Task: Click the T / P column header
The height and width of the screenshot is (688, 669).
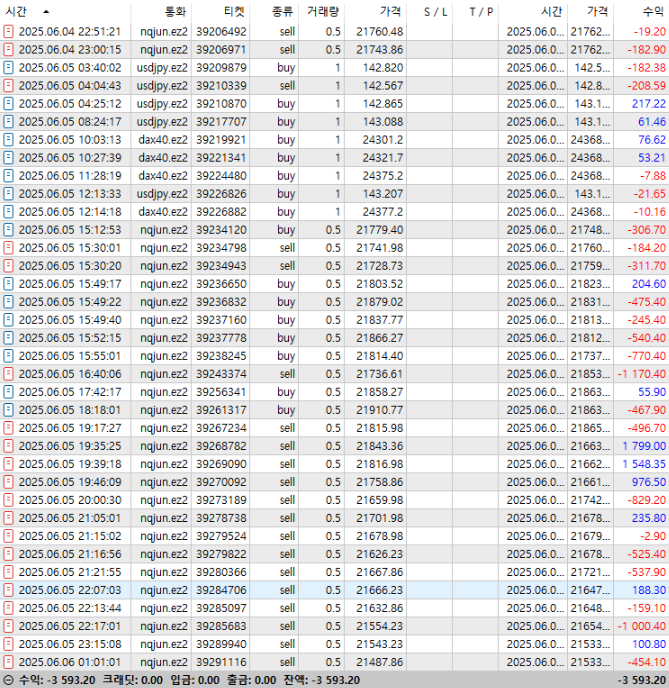Action: (x=481, y=11)
